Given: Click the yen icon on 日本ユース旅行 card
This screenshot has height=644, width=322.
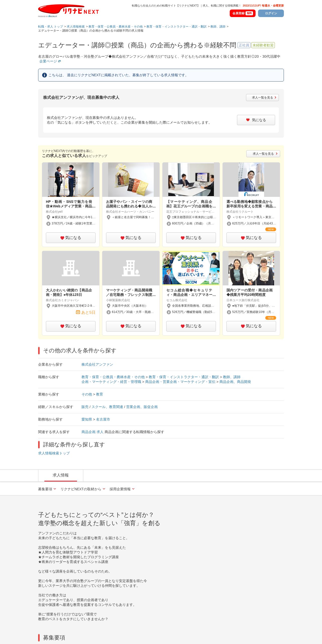Looking at the screenshot, I should click(229, 312).
